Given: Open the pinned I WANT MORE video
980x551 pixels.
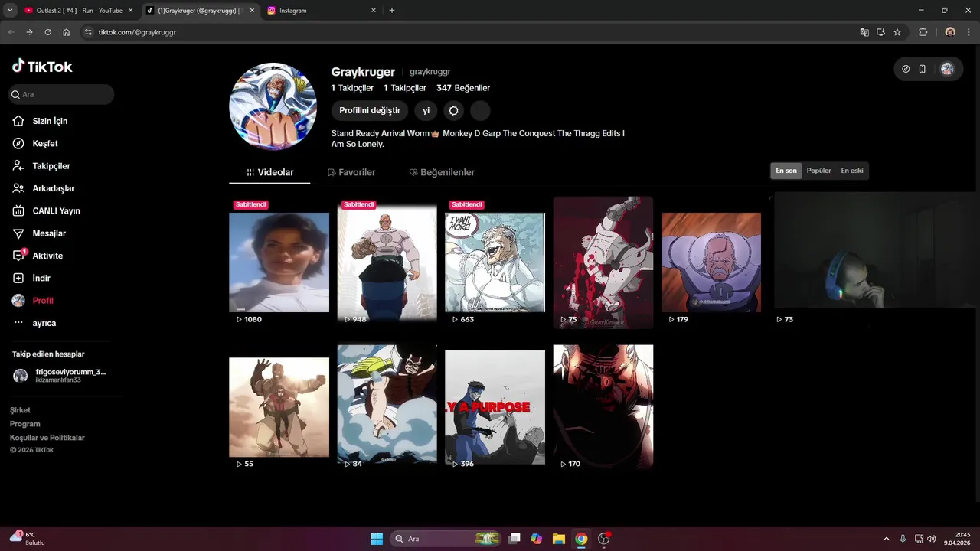Looking at the screenshot, I should 495,262.
